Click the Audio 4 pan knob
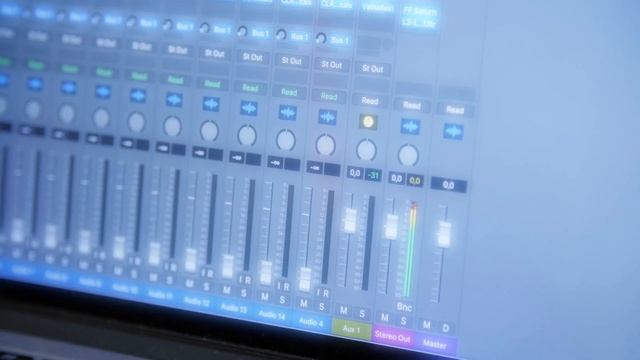 click(x=325, y=145)
